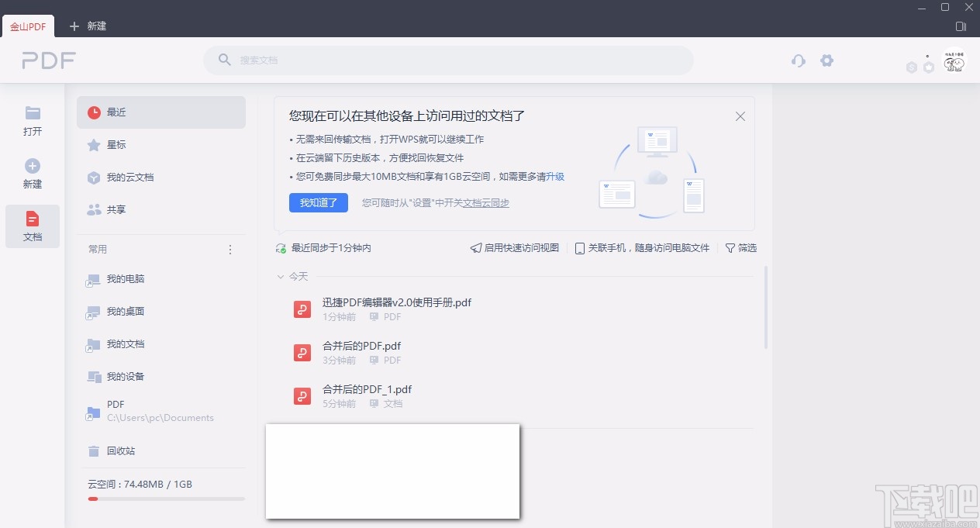The height and width of the screenshot is (528, 980).
Task: Click the cloud space usage bar
Action: point(167,499)
